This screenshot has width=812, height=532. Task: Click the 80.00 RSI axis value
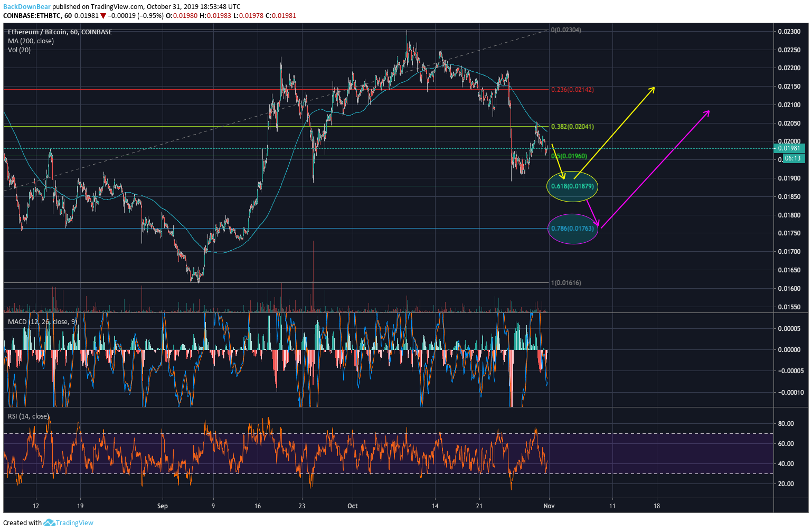click(x=786, y=424)
